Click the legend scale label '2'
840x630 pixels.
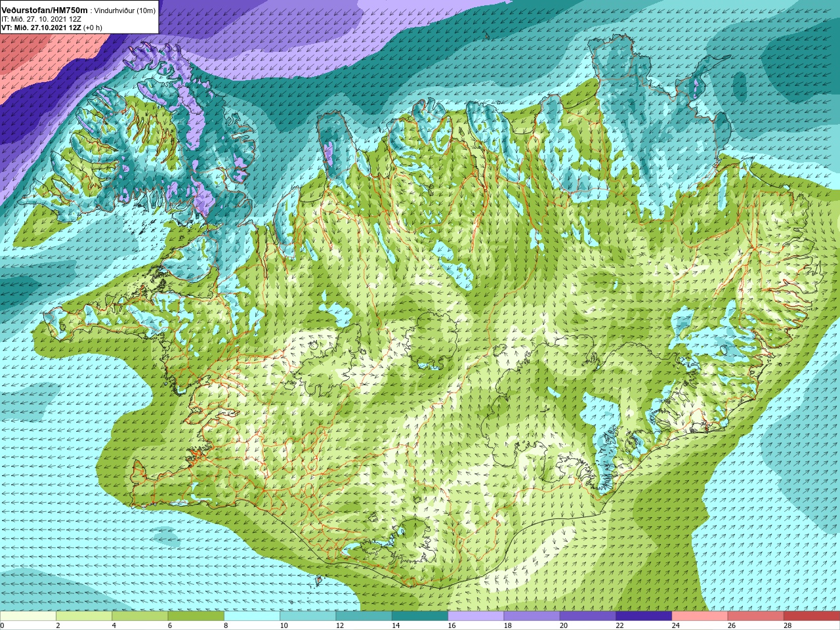click(58, 625)
